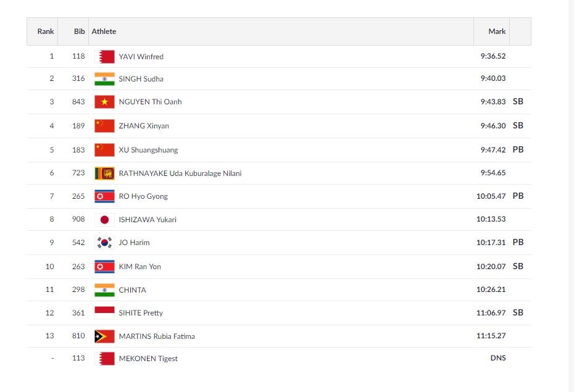Click South Korea flag beside JO Harim
This screenshot has height=392, width=574.
click(104, 243)
